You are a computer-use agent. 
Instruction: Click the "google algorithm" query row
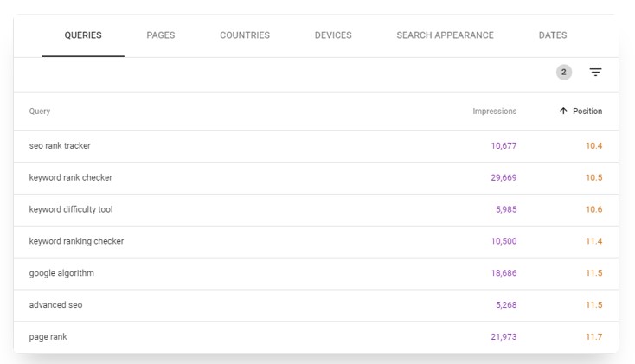[316, 273]
